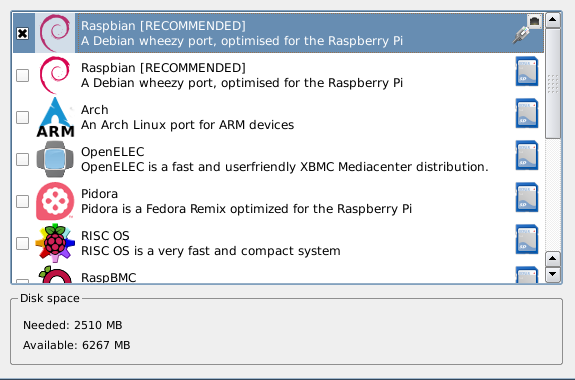
Task: Select the 'RISC OS' title text
Action: pyautogui.click(x=105, y=235)
